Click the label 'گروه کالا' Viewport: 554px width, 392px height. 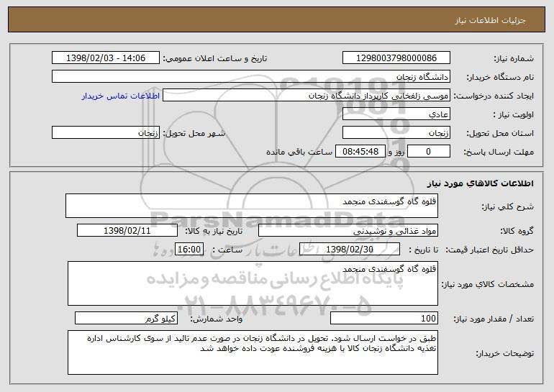(517, 231)
